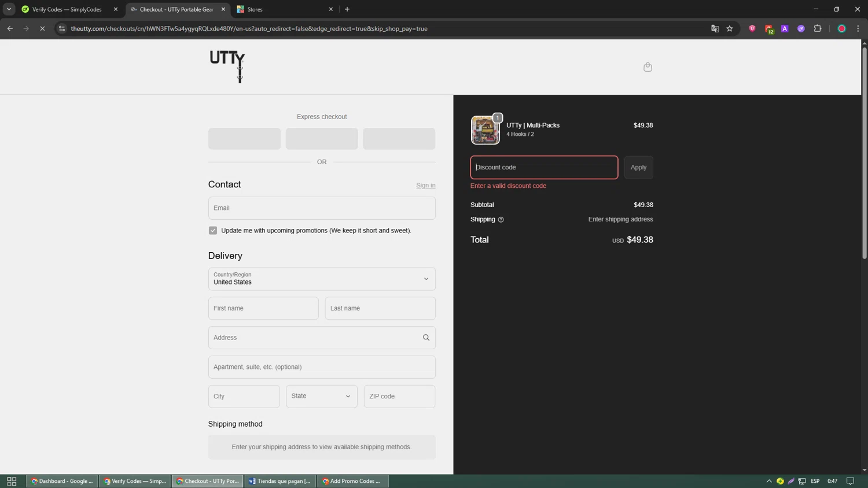Focus the First name field
Screen dimensions: 868x488
click(x=263, y=308)
